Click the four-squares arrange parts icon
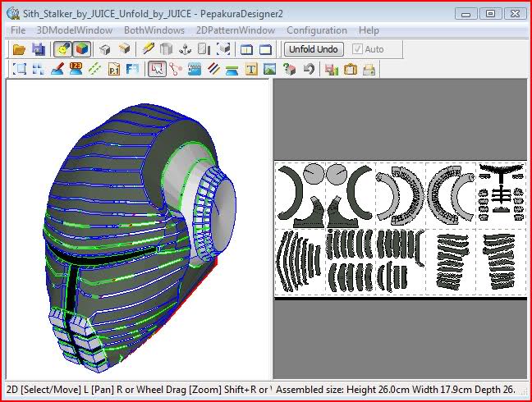 tap(38, 69)
